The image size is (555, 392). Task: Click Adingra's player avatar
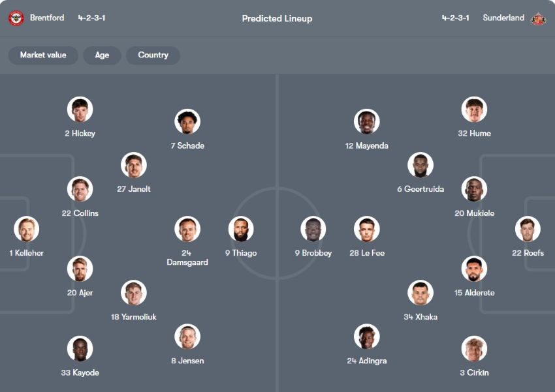[x=367, y=337]
